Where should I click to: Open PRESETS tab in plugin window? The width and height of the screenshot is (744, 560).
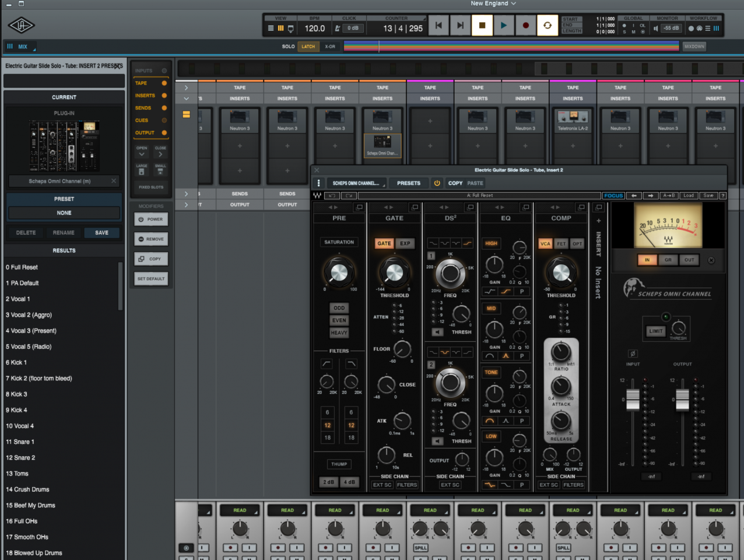coord(409,183)
